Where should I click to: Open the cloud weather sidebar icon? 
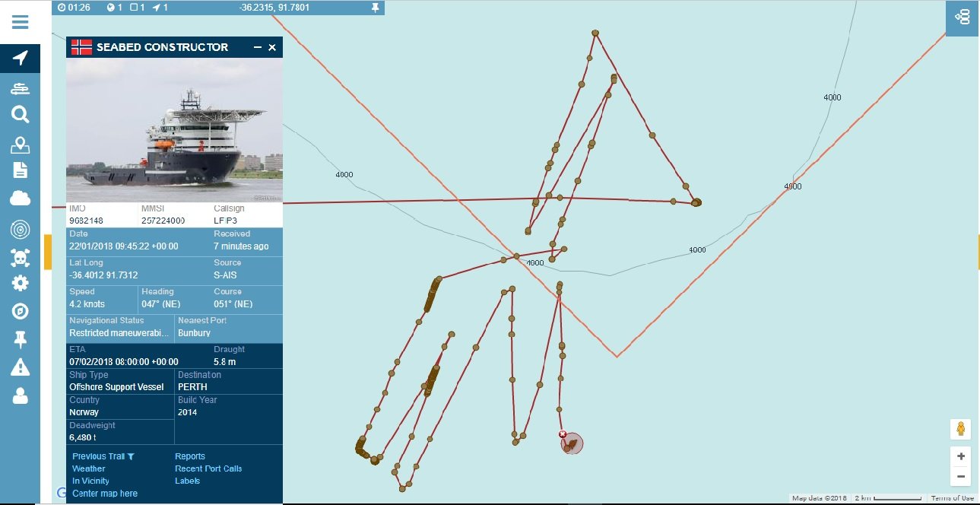(x=20, y=199)
